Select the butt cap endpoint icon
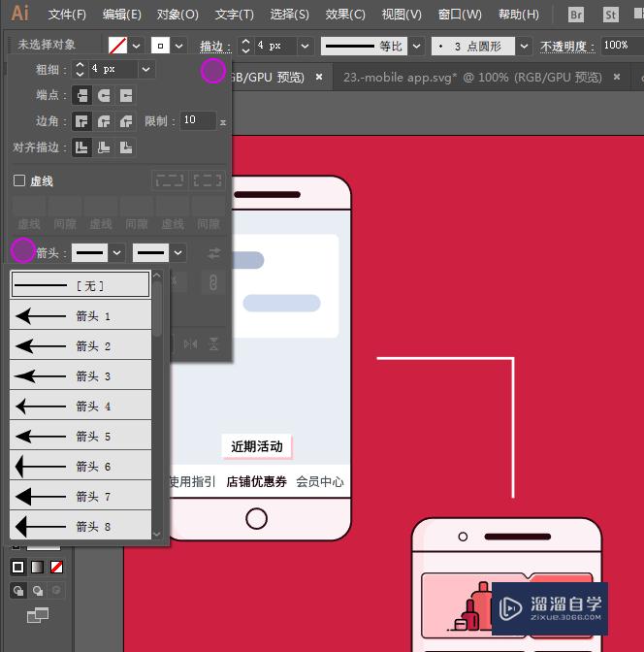Viewport: 644px width, 652px height. point(81,95)
